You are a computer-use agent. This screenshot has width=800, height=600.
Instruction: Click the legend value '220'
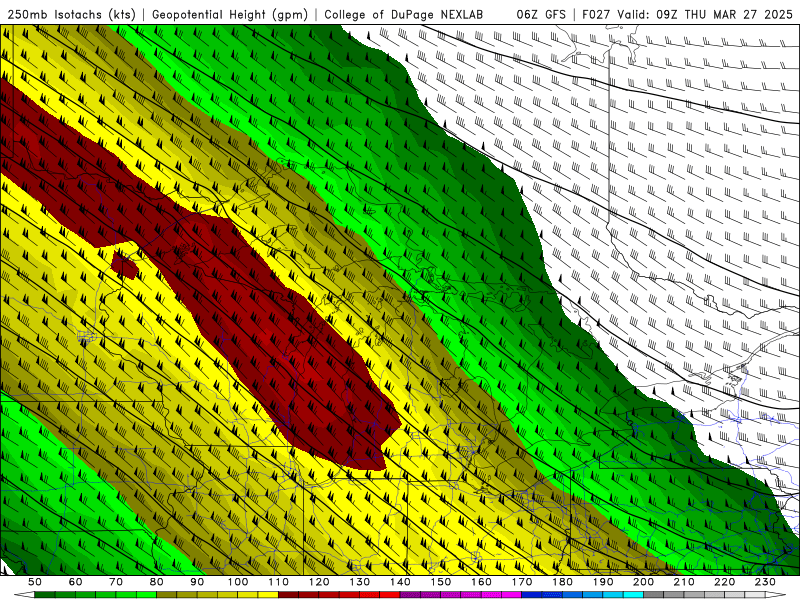click(x=725, y=582)
